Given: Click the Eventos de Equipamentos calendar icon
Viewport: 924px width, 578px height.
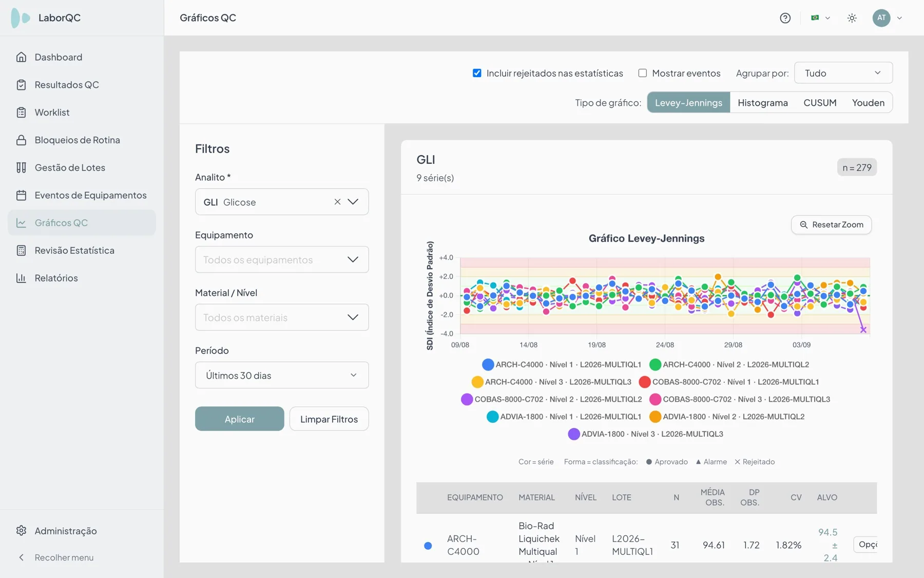Looking at the screenshot, I should click(x=21, y=195).
